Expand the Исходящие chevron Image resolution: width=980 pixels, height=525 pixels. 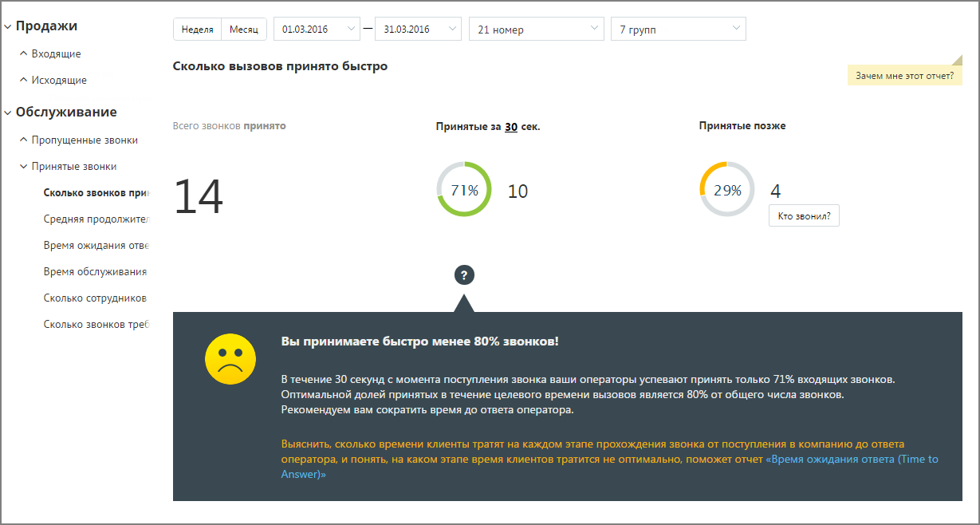23,80
